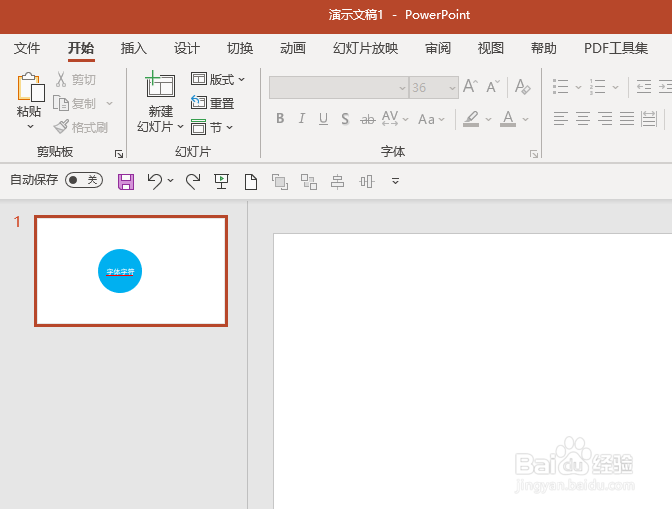The width and height of the screenshot is (672, 509).
Task: Center align text
Action: (x=583, y=118)
